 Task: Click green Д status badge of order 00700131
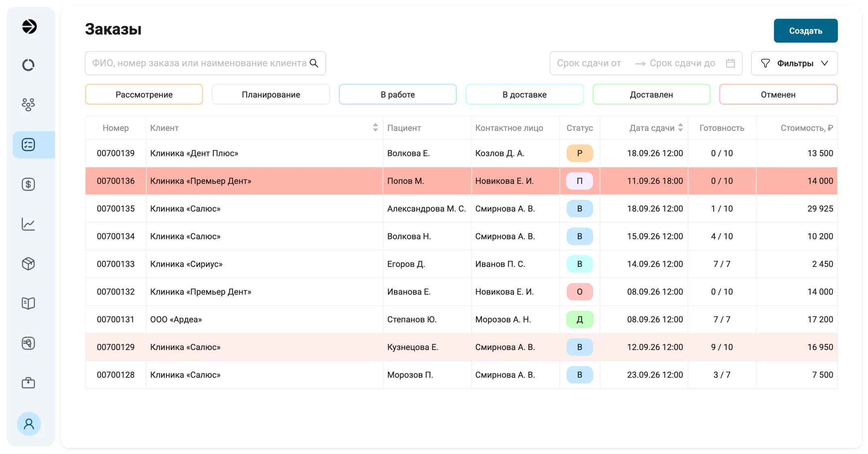coord(579,320)
